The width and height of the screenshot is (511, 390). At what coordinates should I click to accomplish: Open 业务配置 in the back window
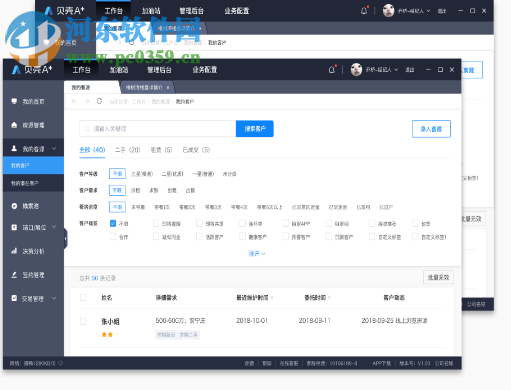(237, 11)
